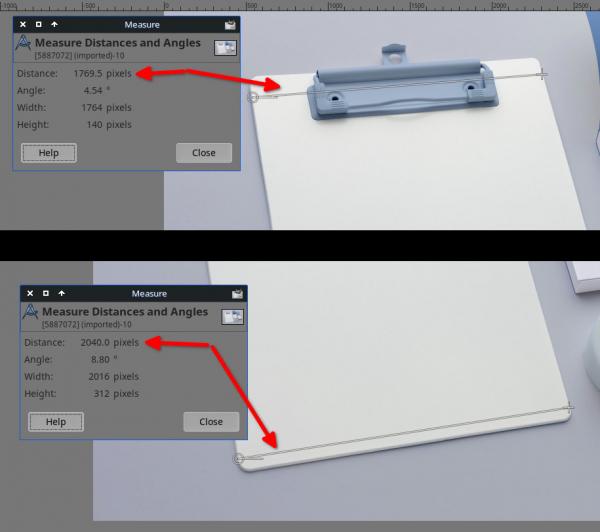The image size is (600, 532).
Task: Click the compass icon in the 2040.0 distance dialog
Action: pos(31,312)
